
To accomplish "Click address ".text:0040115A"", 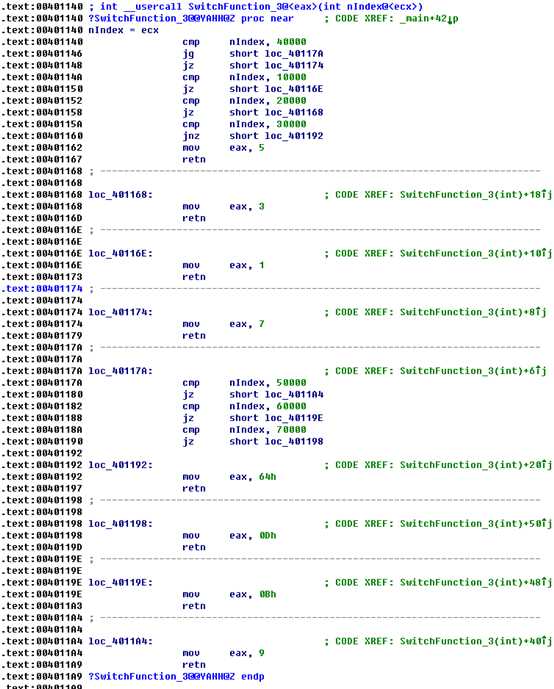I will pos(42,124).
